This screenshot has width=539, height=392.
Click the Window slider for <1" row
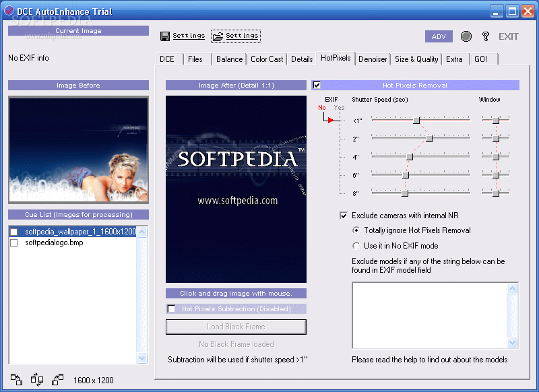[496, 121]
